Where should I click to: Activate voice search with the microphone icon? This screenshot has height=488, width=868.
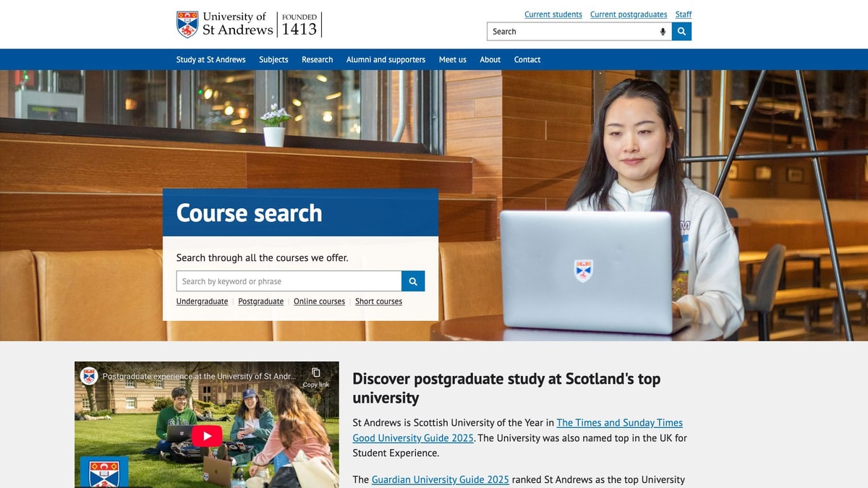tap(663, 31)
